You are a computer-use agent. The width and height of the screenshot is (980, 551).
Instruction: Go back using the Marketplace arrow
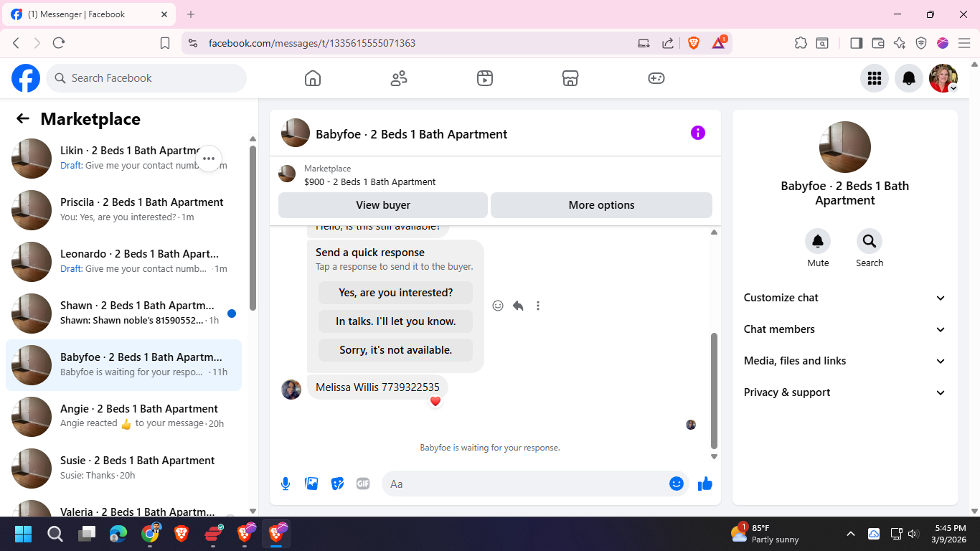pyautogui.click(x=23, y=119)
